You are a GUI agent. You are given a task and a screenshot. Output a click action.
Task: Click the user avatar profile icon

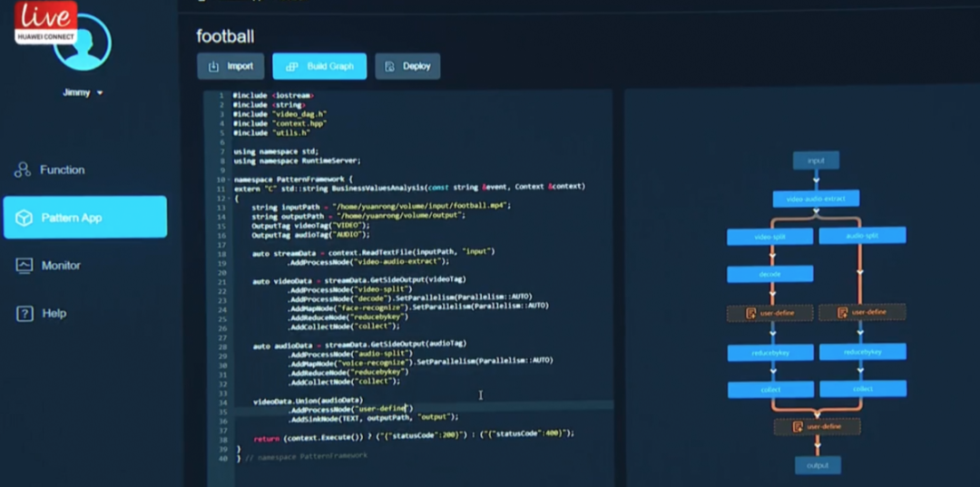pos(83,43)
